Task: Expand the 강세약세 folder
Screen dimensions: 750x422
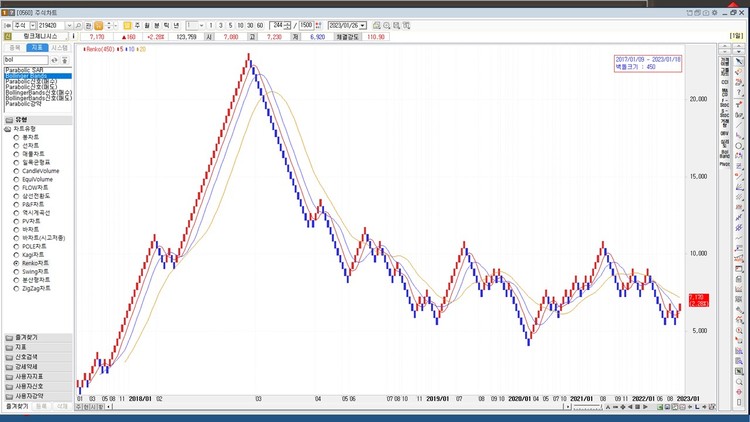Action: point(38,367)
